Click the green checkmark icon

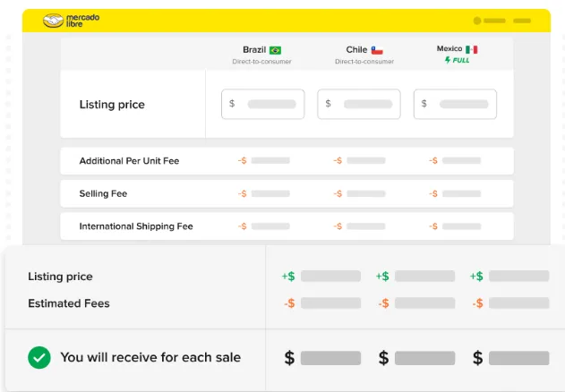pyautogui.click(x=39, y=357)
